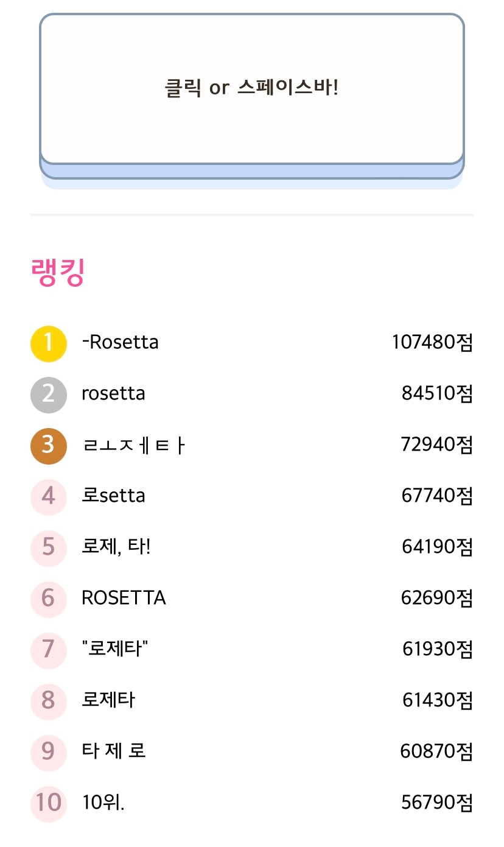Select player name '로제, 타!'
504x847 pixels.
click(116, 547)
